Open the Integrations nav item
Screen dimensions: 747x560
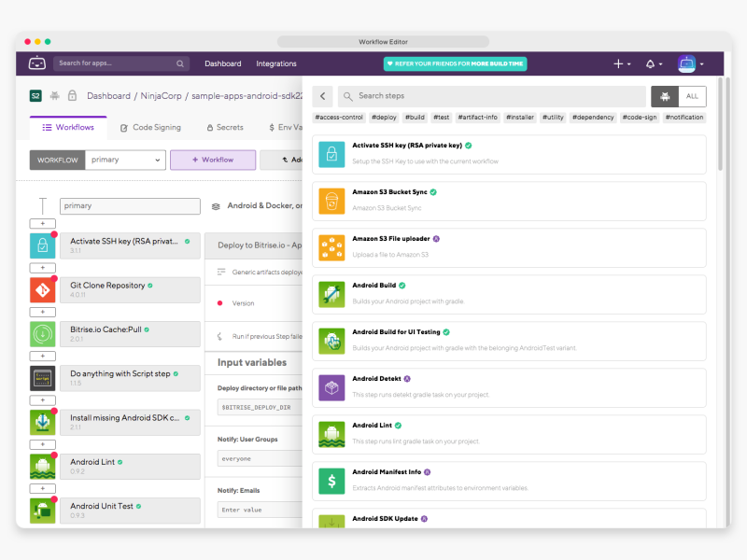(275, 63)
